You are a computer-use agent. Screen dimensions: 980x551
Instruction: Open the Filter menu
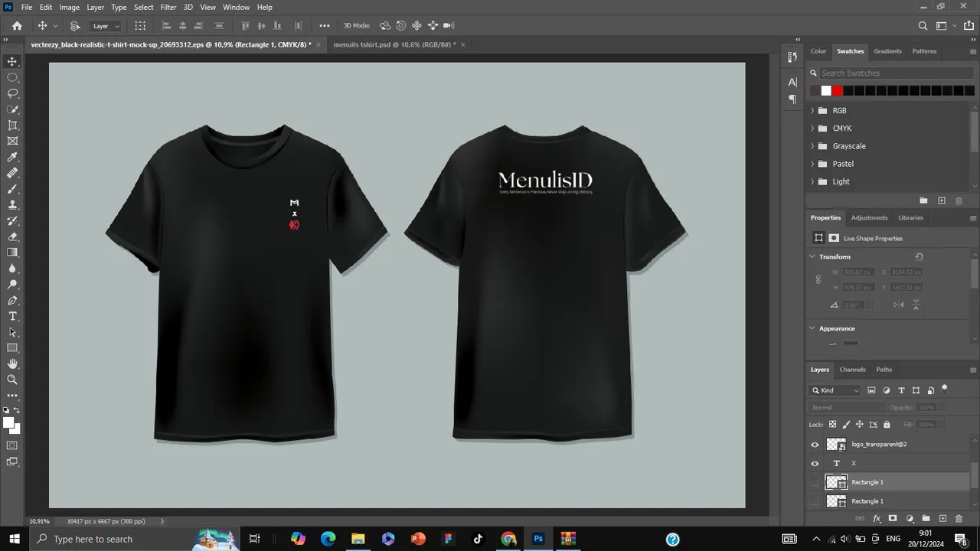coord(168,7)
